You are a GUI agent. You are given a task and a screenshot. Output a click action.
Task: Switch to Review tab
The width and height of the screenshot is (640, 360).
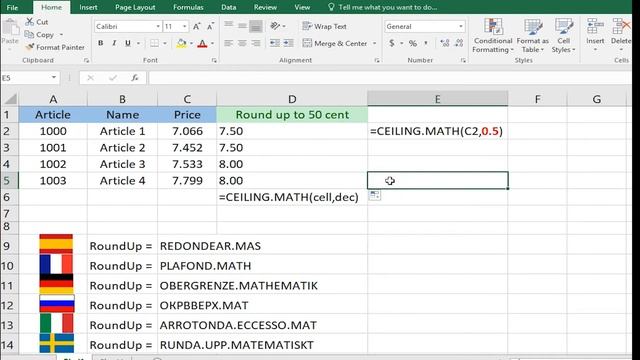coord(265,7)
